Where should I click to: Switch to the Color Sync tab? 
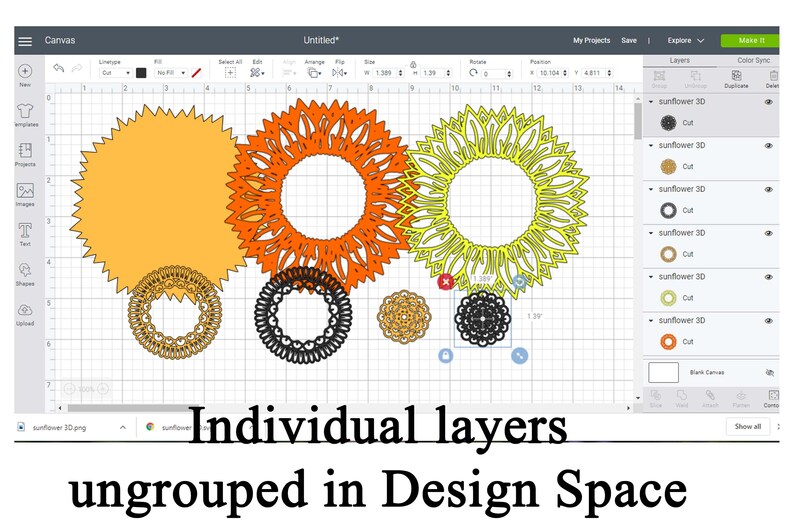(753, 60)
